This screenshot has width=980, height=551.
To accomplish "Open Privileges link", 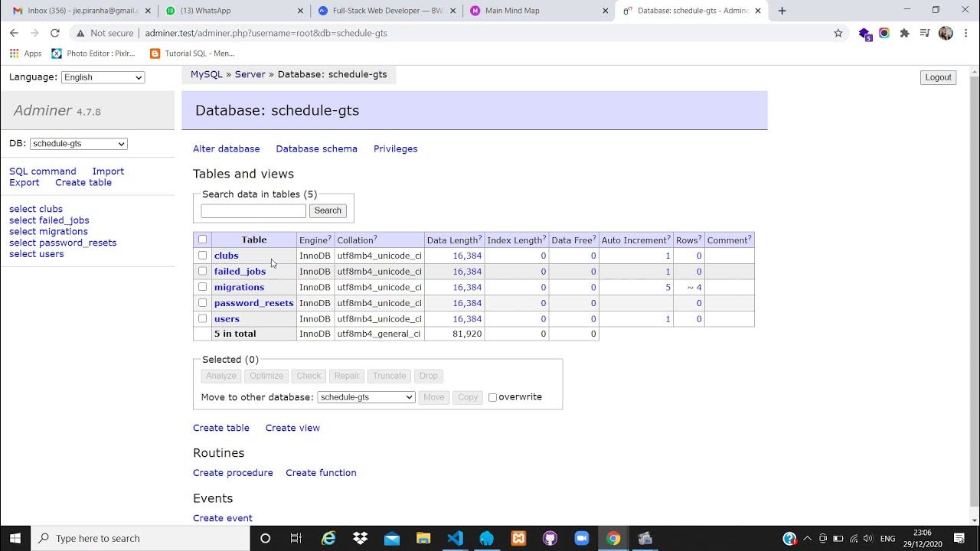I will click(395, 148).
